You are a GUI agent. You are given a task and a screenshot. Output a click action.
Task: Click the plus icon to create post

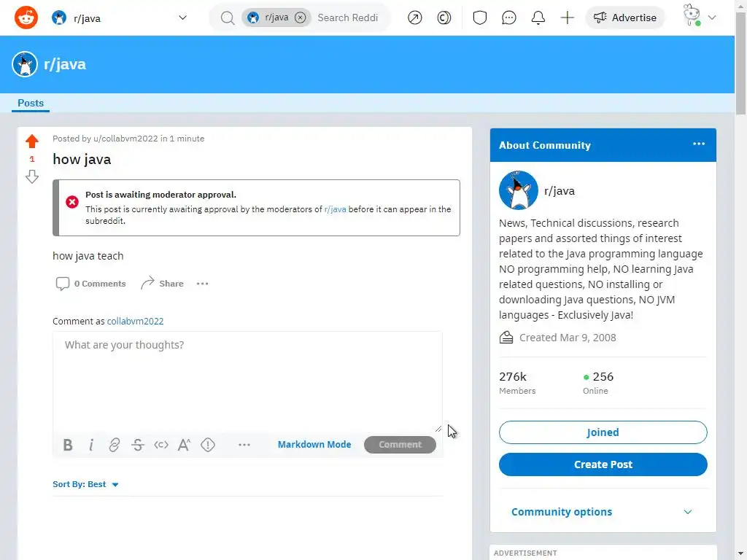(x=567, y=17)
